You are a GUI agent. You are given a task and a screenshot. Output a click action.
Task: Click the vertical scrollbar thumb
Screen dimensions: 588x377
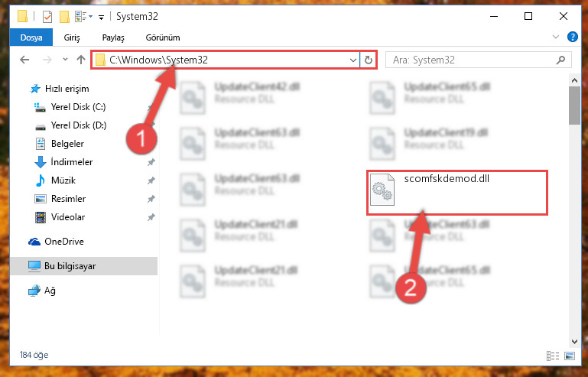(x=574, y=106)
